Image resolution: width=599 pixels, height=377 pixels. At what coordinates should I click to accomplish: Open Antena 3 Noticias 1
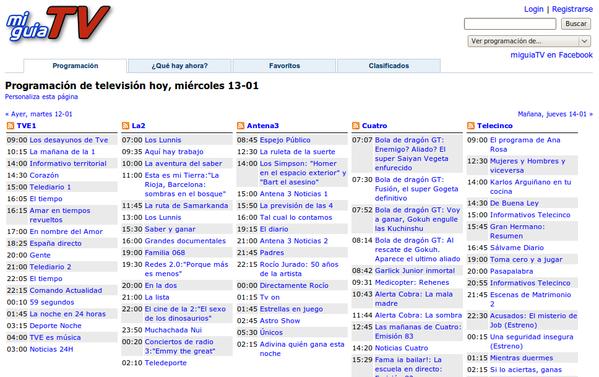pos(294,194)
